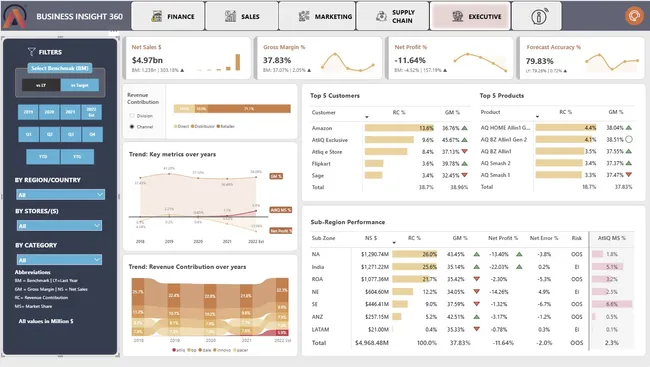Expand the By Category dropdown
This screenshot has width=650, height=367.
59,260
